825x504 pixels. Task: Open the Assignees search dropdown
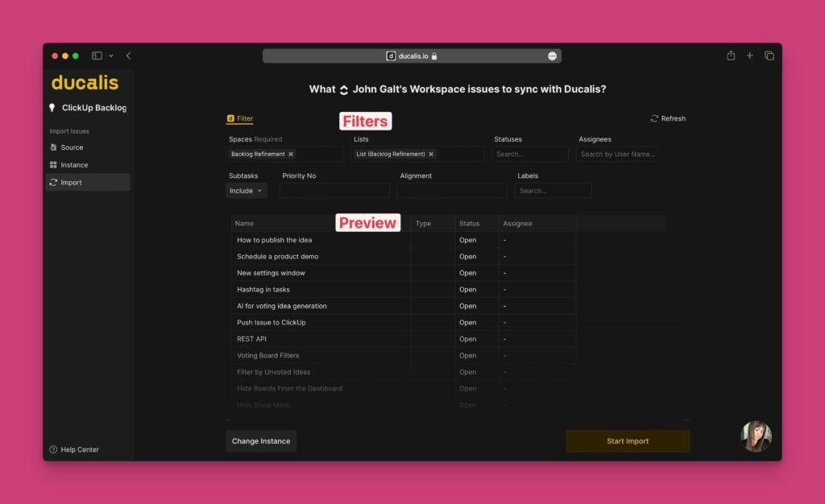617,154
